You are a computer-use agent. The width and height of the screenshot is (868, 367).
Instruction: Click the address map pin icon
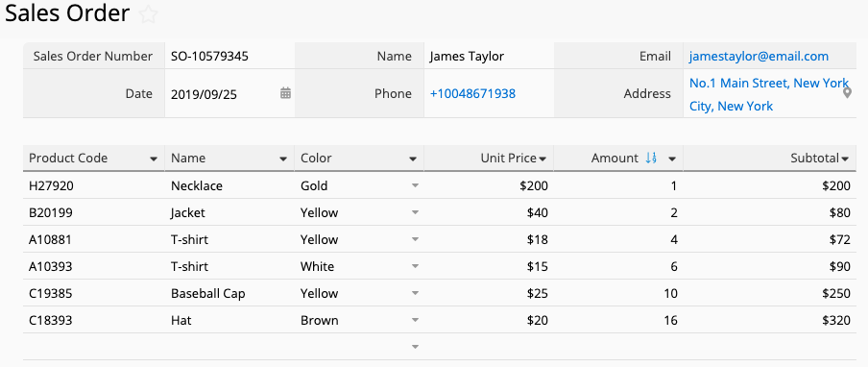pyautogui.click(x=847, y=93)
